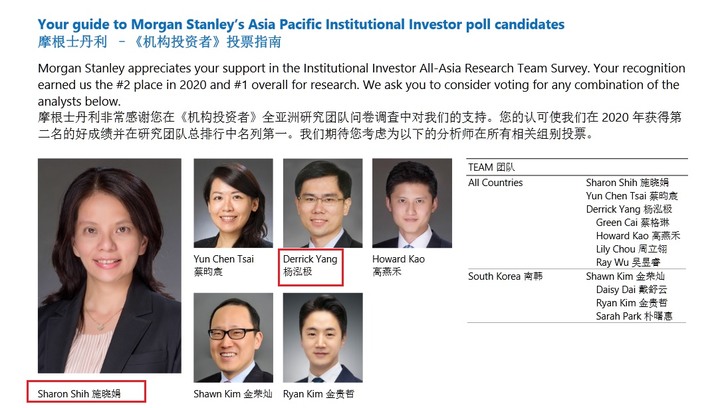720x408 pixels.
Task: Click Shawn Kim's portrait photo
Action: (x=233, y=338)
